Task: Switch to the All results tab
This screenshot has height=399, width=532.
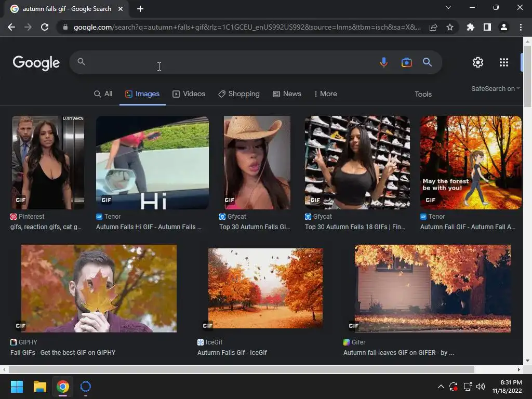Action: point(103,94)
